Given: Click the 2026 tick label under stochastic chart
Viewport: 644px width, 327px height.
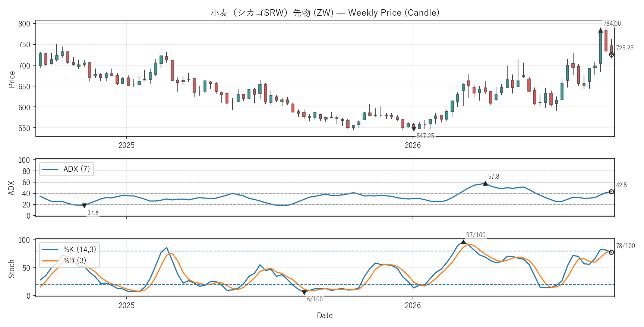Looking at the screenshot, I should (x=413, y=305).
